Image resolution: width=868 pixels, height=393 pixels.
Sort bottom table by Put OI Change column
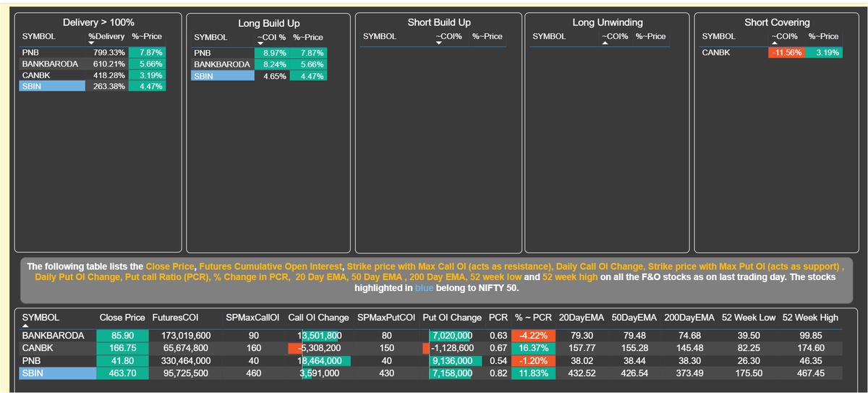tap(451, 318)
